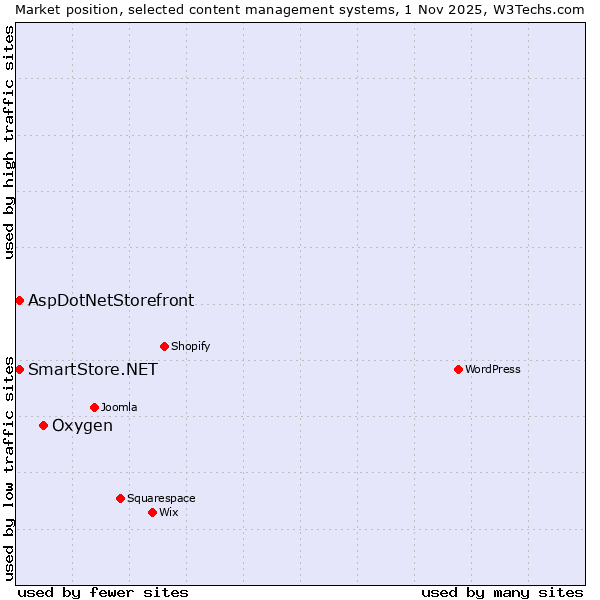Click the Wix text label
Image resolution: width=600 pixels, height=600 pixels.
click(x=168, y=512)
